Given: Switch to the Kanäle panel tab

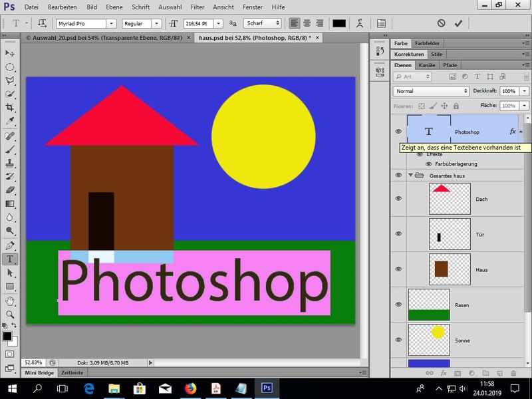Looking at the screenshot, I should coord(427,65).
